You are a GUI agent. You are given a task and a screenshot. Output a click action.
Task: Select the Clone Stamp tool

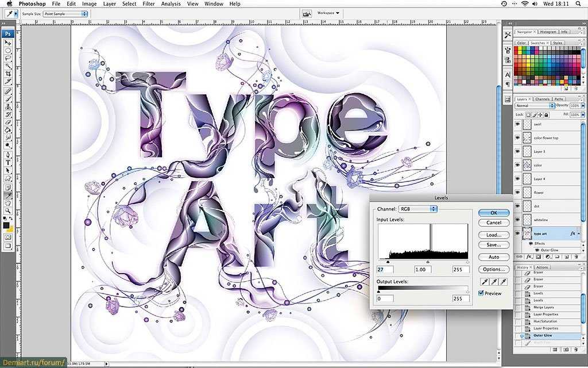click(x=8, y=106)
